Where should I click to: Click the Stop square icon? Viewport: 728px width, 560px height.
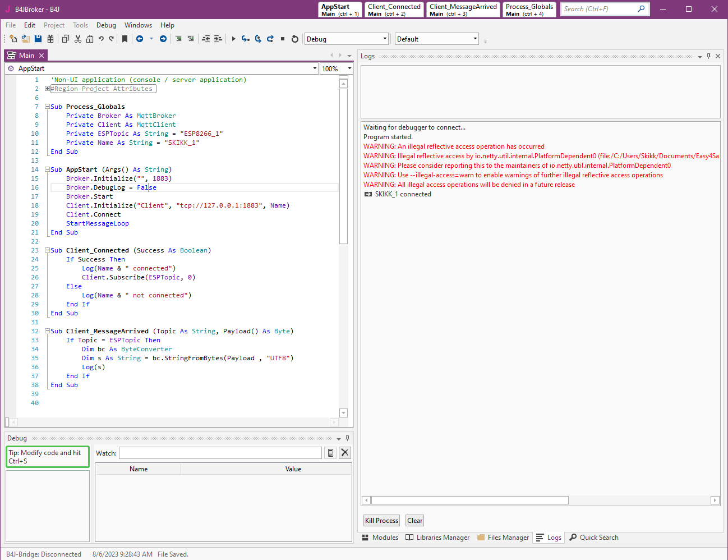click(x=283, y=39)
